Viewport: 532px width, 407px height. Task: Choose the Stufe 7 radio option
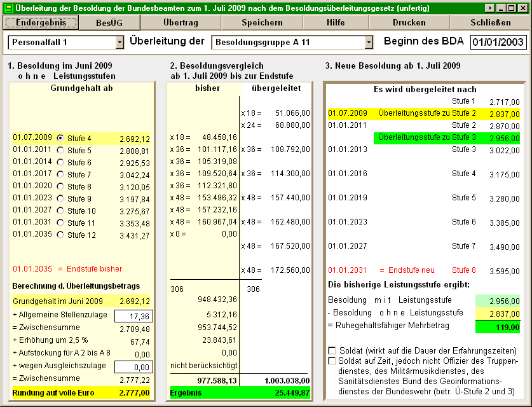[60, 174]
